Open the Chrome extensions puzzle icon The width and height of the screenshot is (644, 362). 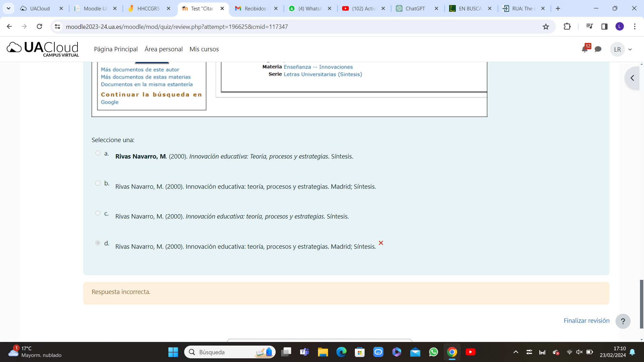coord(567,26)
